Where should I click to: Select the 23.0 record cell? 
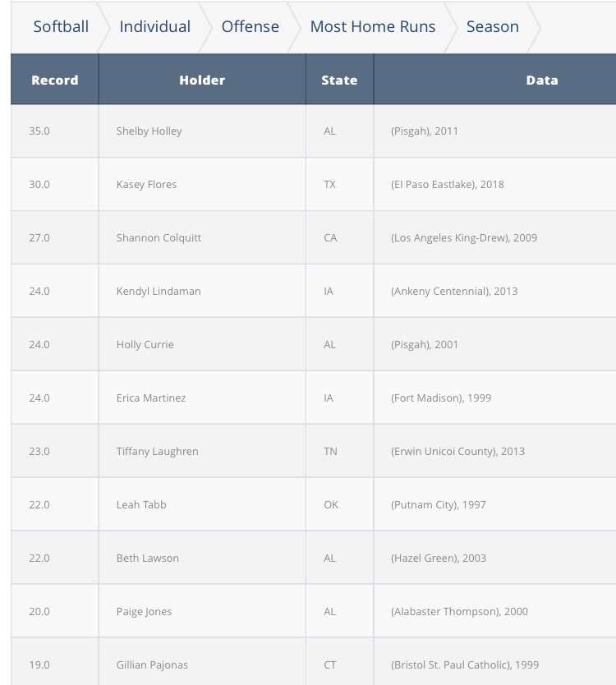pyautogui.click(x=54, y=451)
